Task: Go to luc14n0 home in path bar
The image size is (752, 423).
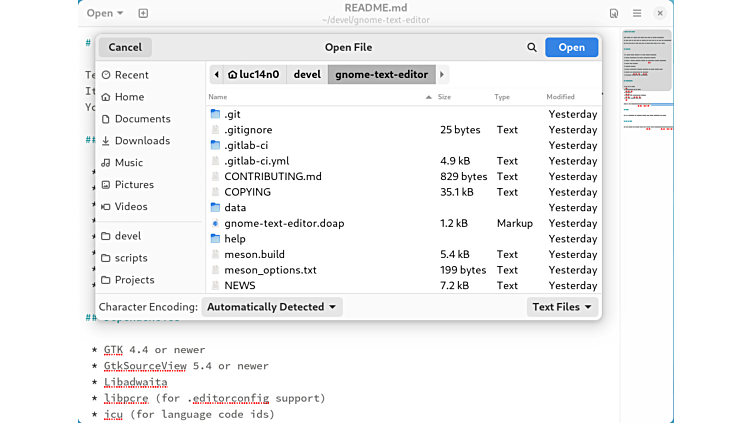Action: 253,74
